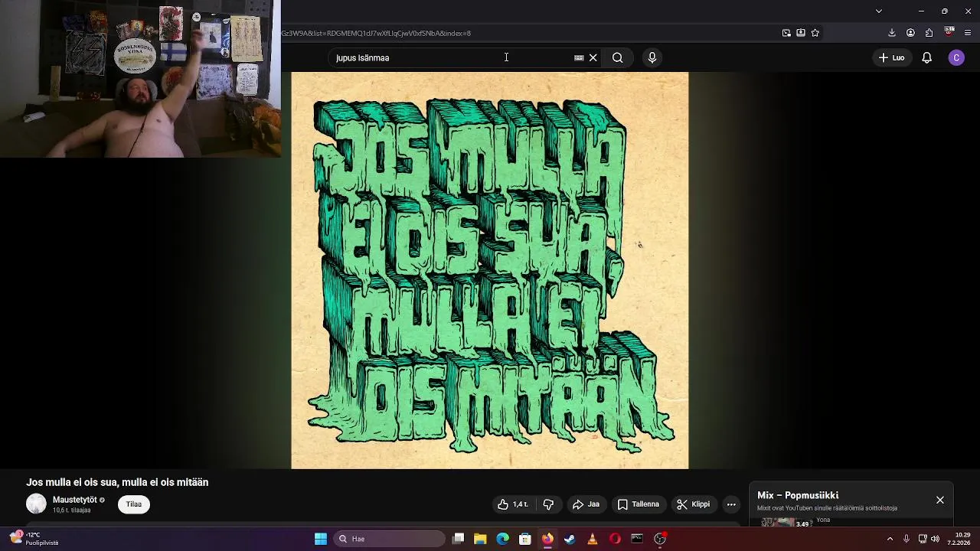
Task: Click the browser URL address bar
Action: [x=528, y=33]
